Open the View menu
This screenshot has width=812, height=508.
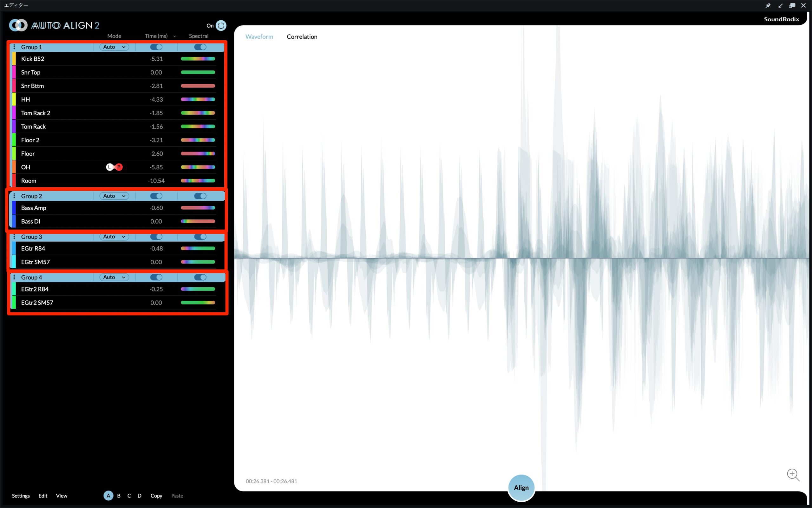(x=62, y=496)
